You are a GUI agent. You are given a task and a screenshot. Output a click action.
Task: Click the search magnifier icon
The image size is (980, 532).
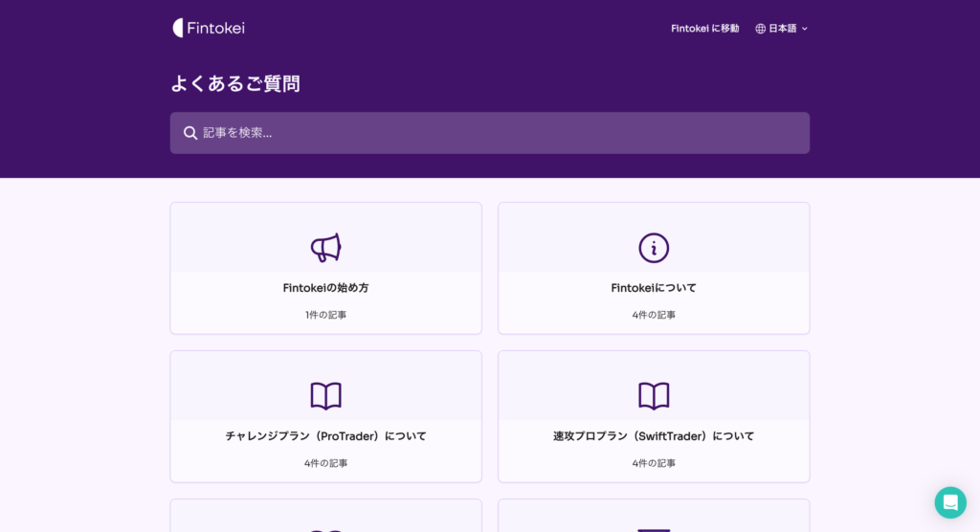click(190, 133)
